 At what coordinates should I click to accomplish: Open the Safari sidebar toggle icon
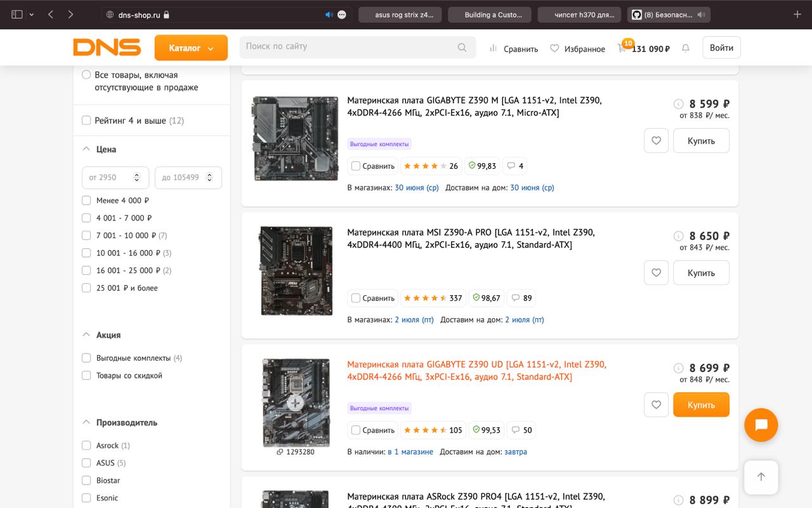(17, 14)
